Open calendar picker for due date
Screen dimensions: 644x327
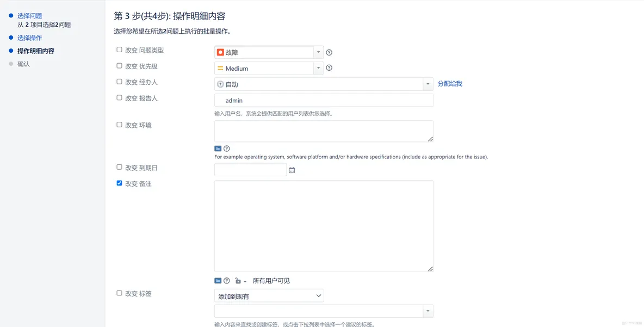pyautogui.click(x=292, y=170)
